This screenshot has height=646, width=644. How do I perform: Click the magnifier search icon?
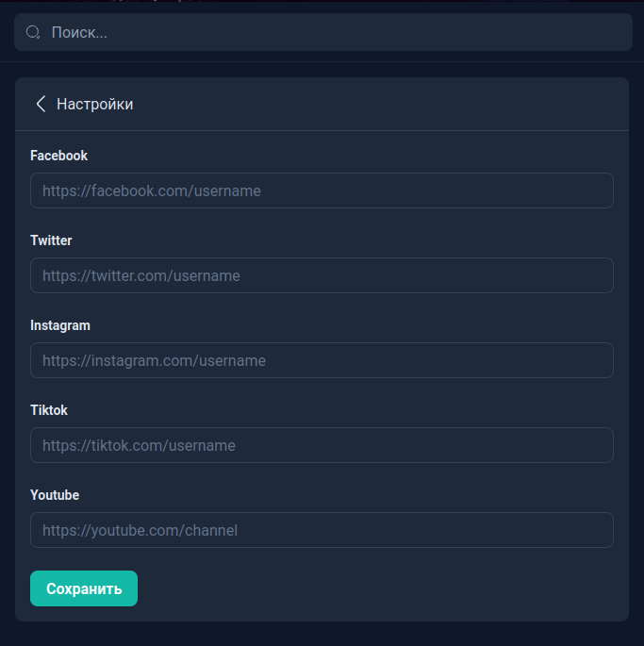33,32
